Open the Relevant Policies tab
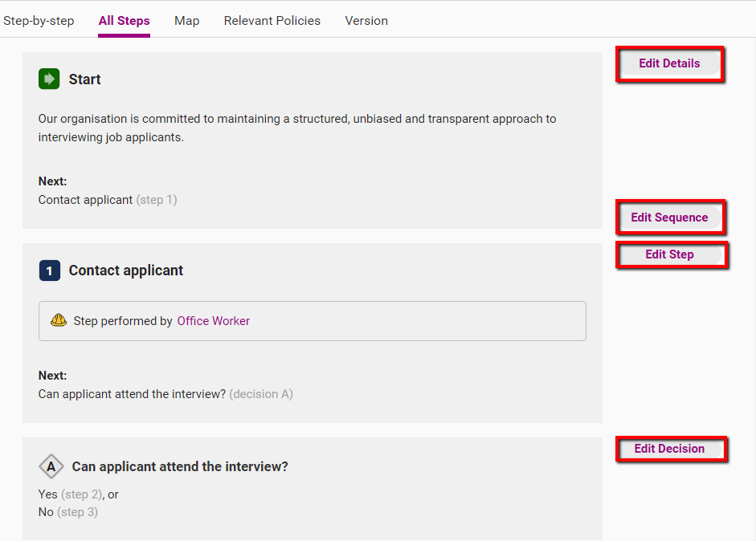The image size is (756, 541). pos(272,21)
